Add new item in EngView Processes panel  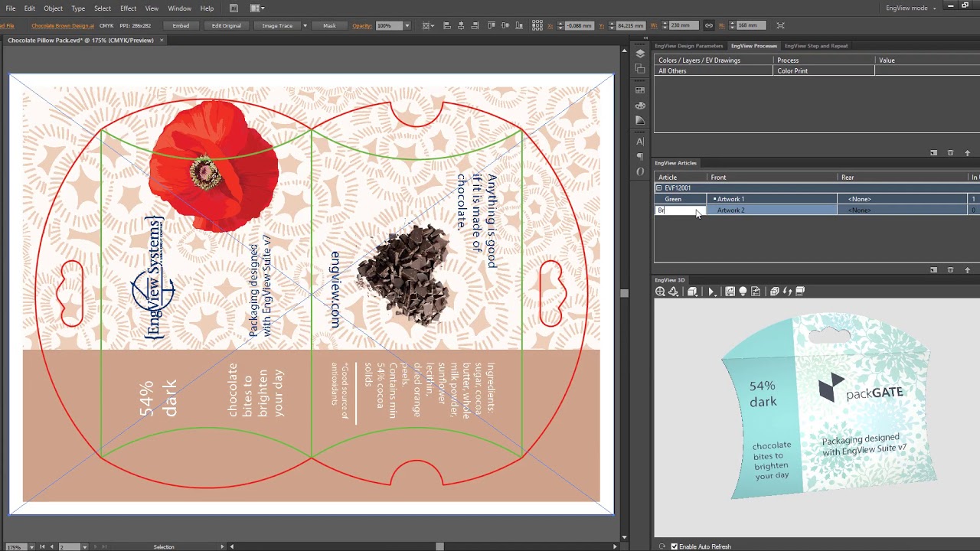933,153
